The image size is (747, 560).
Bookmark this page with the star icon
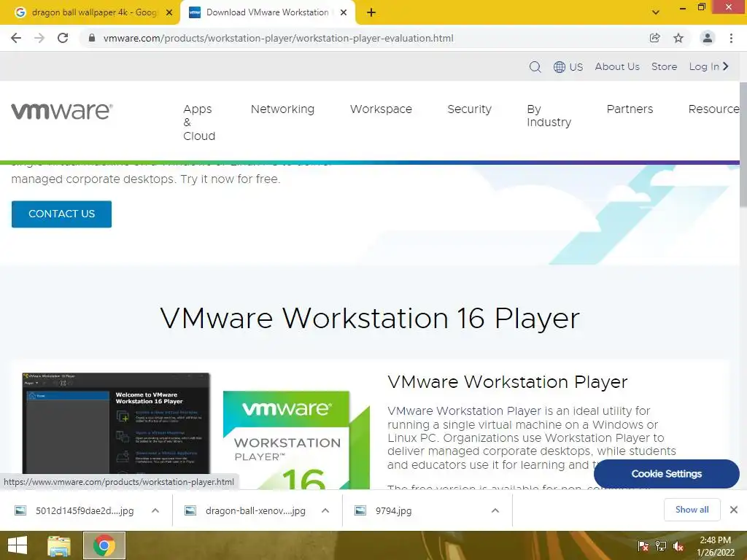pyautogui.click(x=678, y=38)
